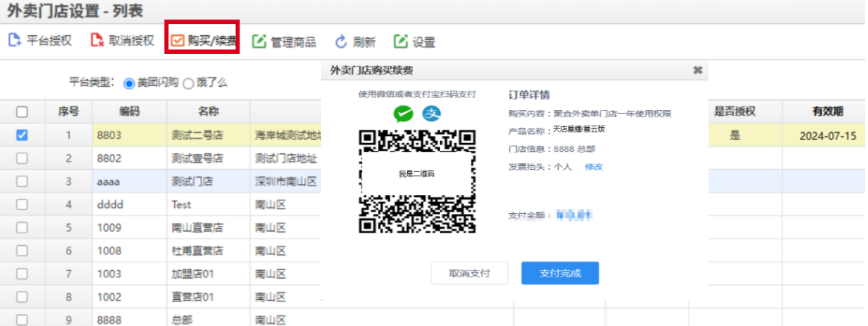868x326 pixels.
Task: Click the 是 authorization status cell
Action: pyautogui.click(x=735, y=135)
